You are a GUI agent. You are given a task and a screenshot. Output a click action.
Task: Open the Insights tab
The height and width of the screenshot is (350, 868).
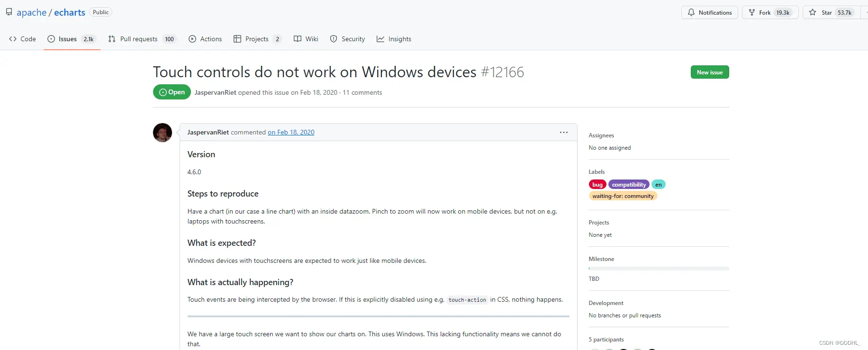(394, 39)
